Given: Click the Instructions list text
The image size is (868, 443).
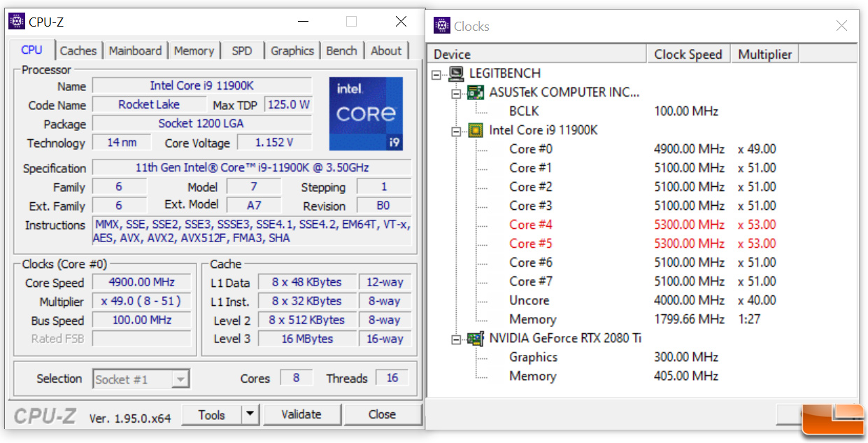Looking at the screenshot, I should pos(252,231).
